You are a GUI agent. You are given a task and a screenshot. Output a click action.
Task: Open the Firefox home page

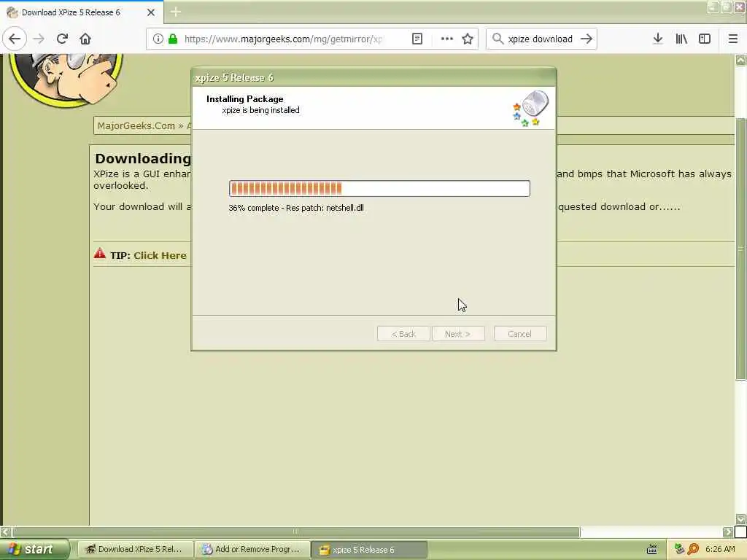point(85,39)
